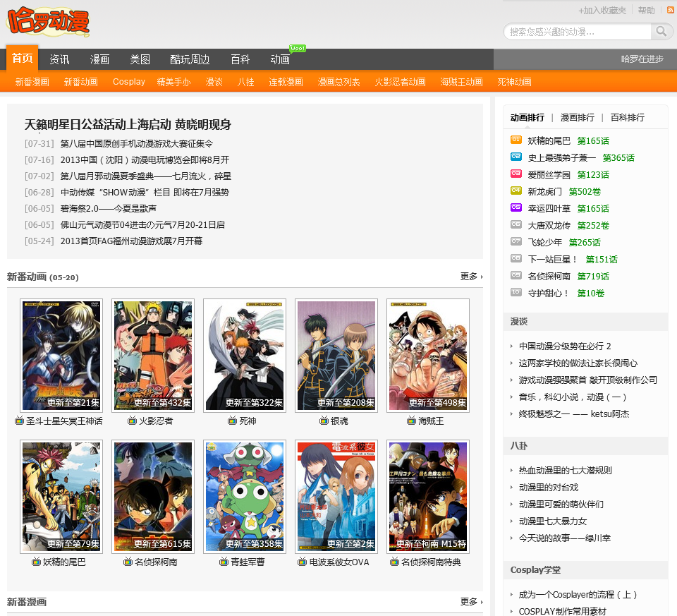
Task: Open 美图 in main navigation
Action: point(140,59)
